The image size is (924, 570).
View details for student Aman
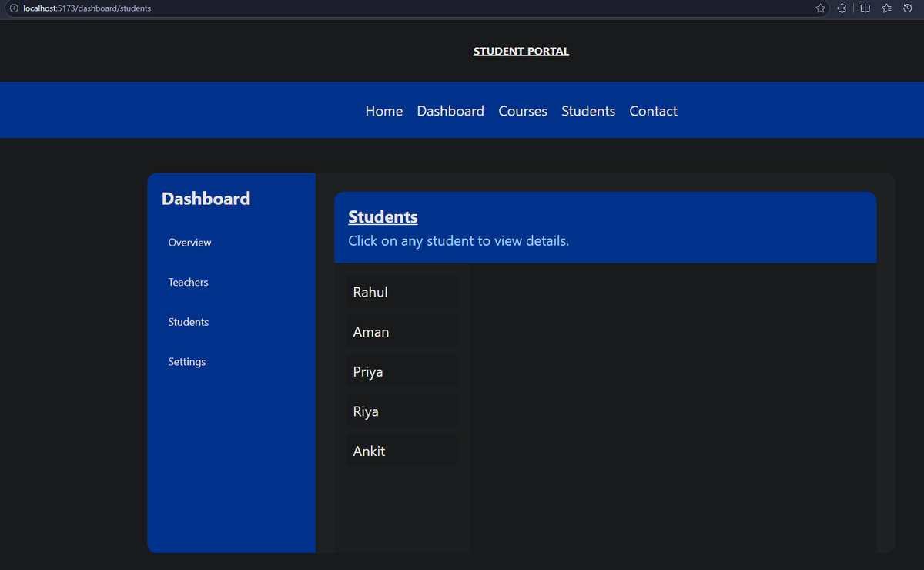click(x=402, y=332)
